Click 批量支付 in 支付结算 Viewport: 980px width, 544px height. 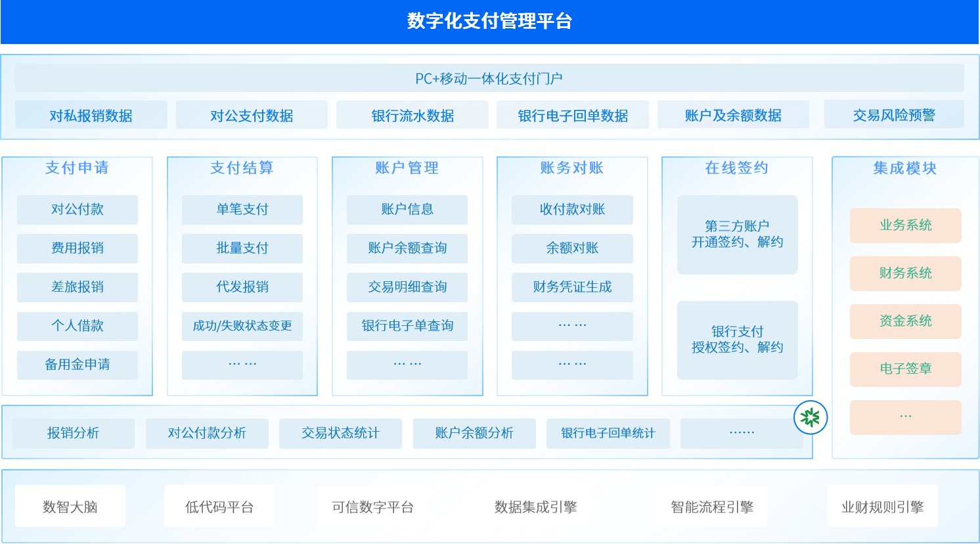pyautogui.click(x=242, y=248)
